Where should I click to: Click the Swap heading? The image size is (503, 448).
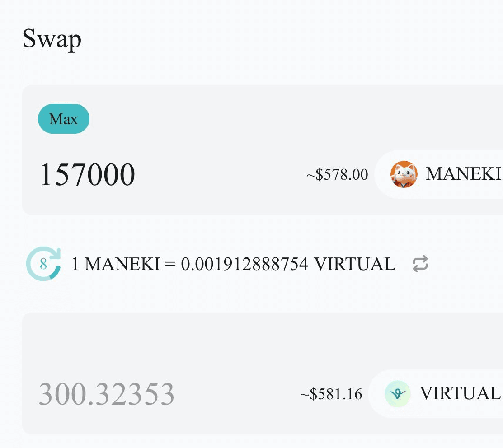(x=52, y=39)
